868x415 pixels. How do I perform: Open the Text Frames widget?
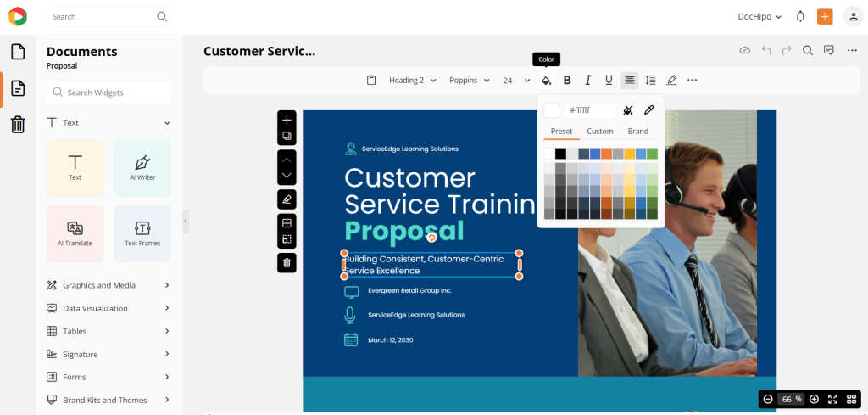tap(142, 234)
